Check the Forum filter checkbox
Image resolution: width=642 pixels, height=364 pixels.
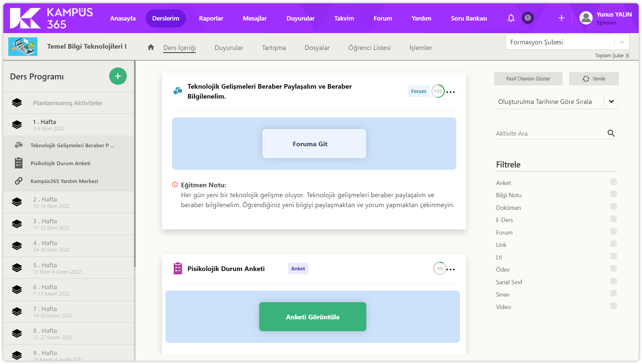pyautogui.click(x=613, y=231)
